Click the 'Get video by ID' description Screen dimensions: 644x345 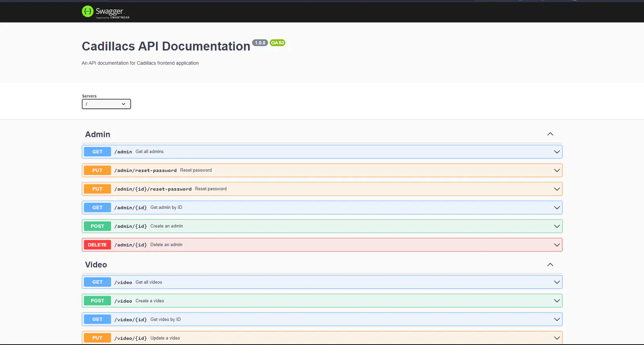tap(165, 319)
